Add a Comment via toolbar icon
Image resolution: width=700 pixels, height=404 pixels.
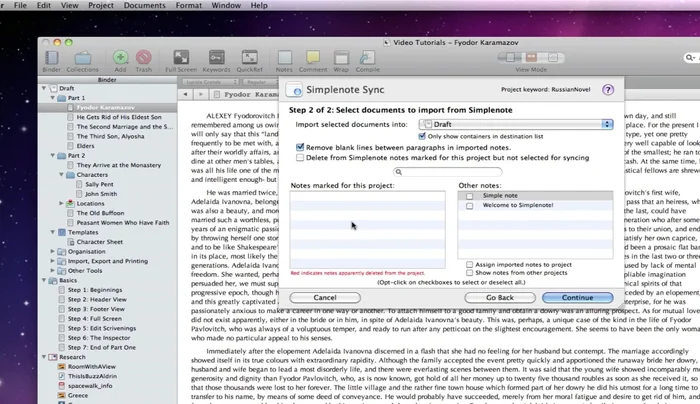click(x=313, y=58)
